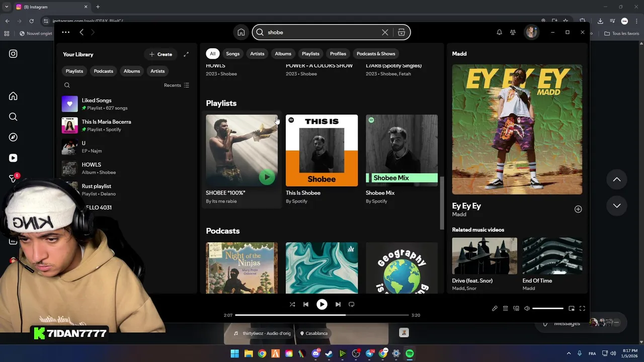The width and height of the screenshot is (644, 362).
Task: Open Steam from the taskbar
Action: click(x=329, y=353)
